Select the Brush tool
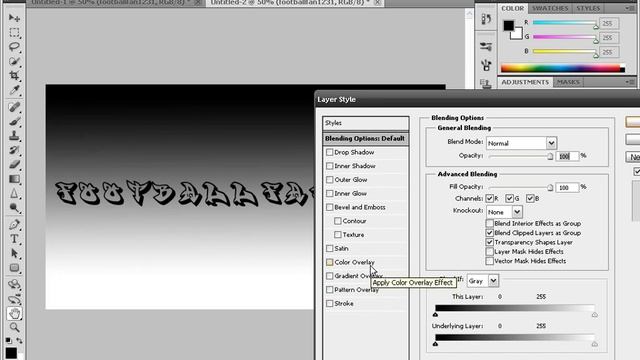640x360 pixels. point(14,122)
